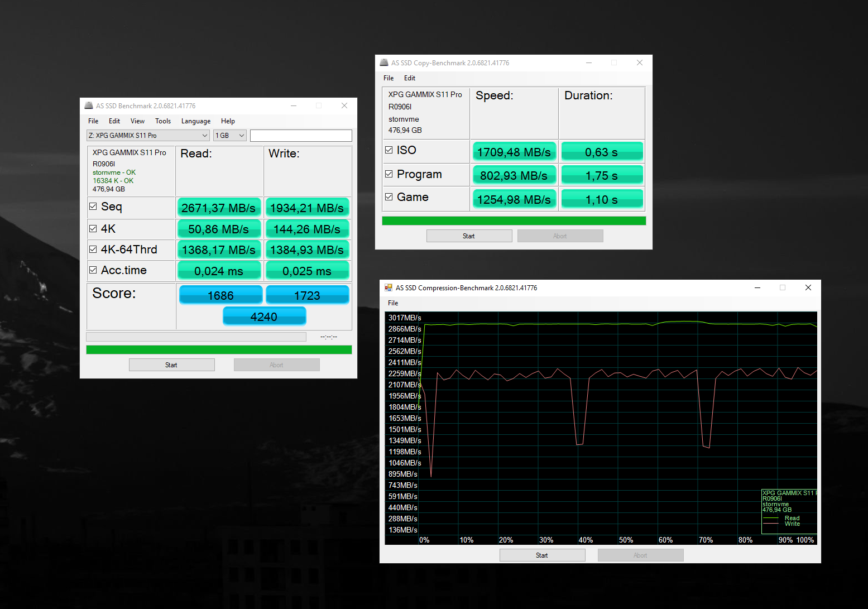Viewport: 868px width, 609px height.
Task: Click the ISO speed 1709,48 MB/s
Action: click(x=514, y=152)
